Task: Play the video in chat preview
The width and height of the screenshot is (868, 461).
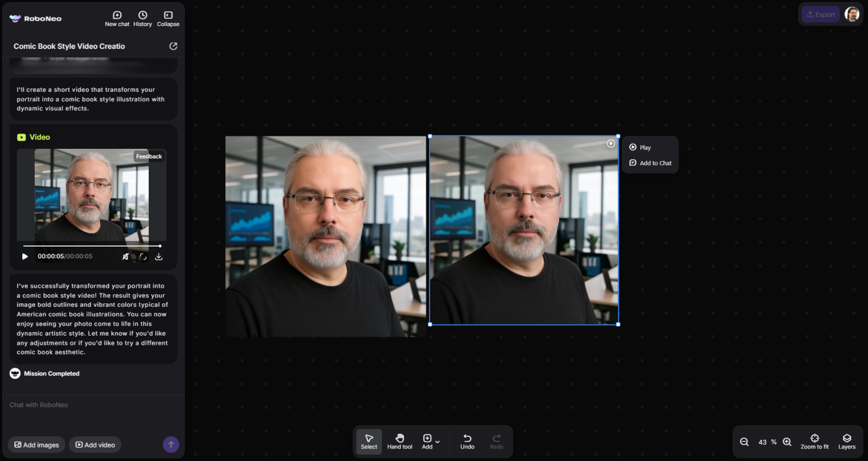Action: point(25,256)
